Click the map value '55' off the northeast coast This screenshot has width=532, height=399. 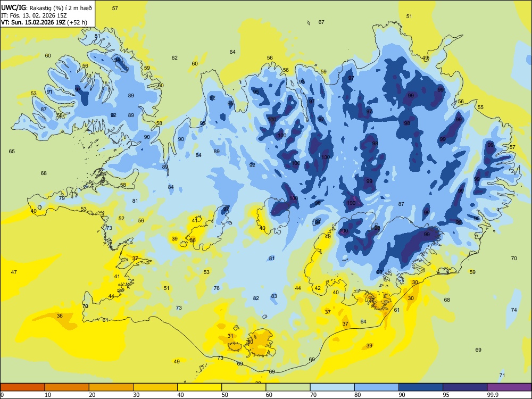coord(480,107)
